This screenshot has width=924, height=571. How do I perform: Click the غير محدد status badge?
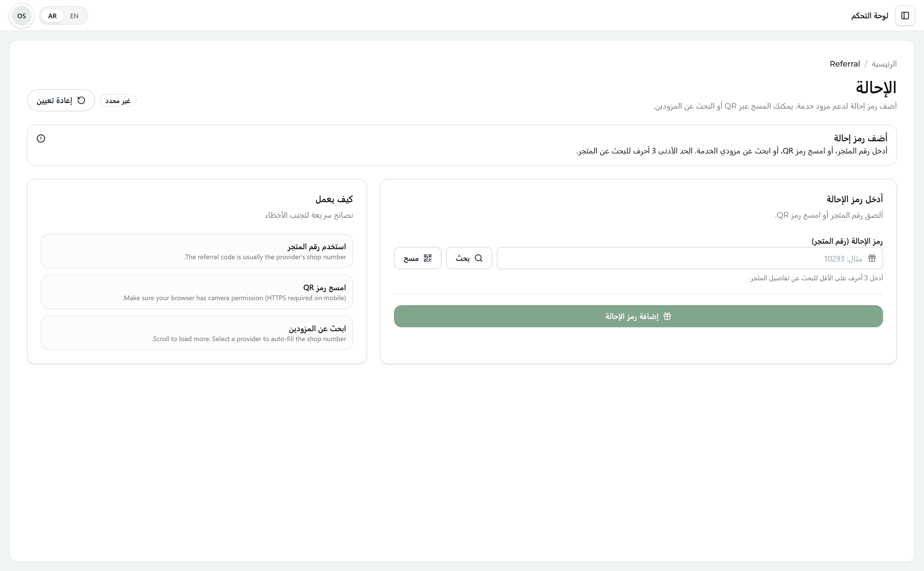pos(118,101)
